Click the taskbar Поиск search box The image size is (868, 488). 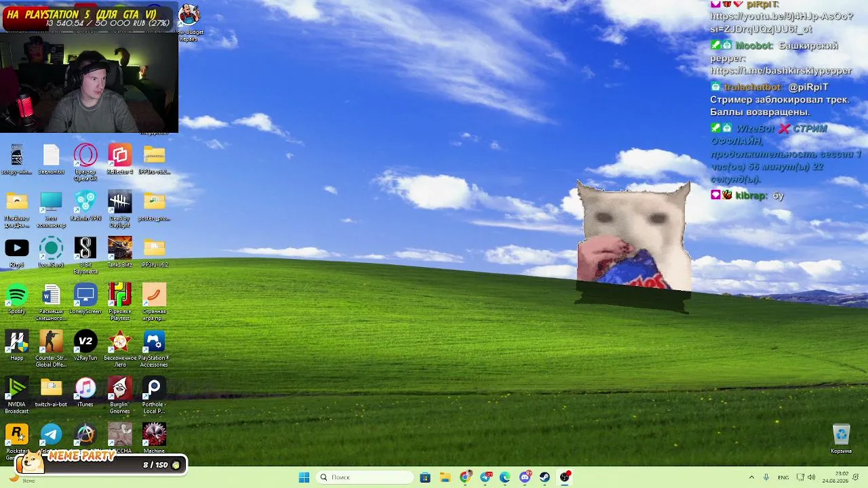[x=366, y=477]
